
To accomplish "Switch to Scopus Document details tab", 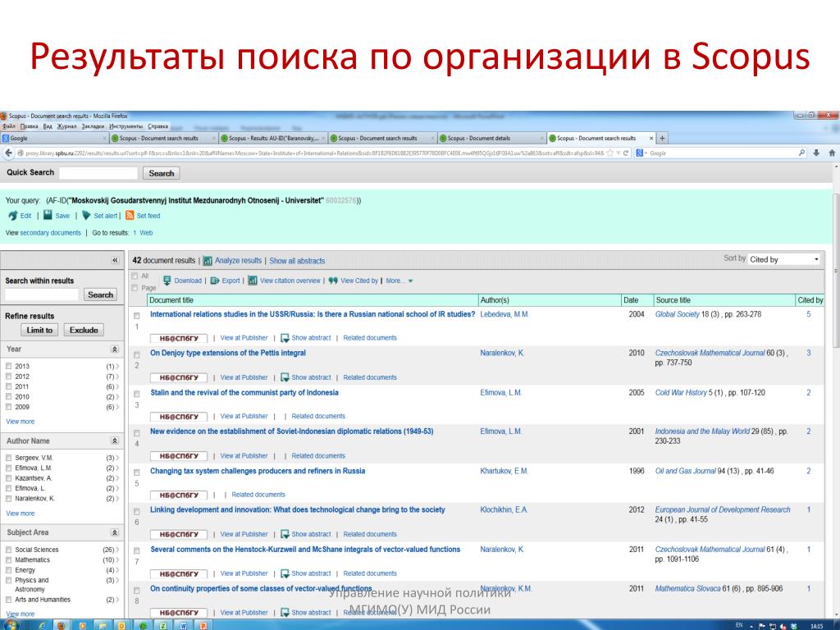I will point(491,138).
